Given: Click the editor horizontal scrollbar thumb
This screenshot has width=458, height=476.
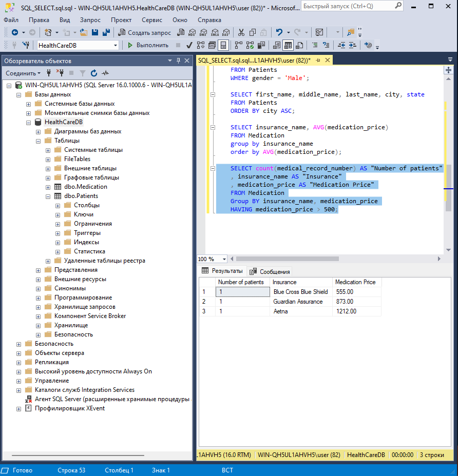Looking at the screenshot, I should (x=288, y=259).
